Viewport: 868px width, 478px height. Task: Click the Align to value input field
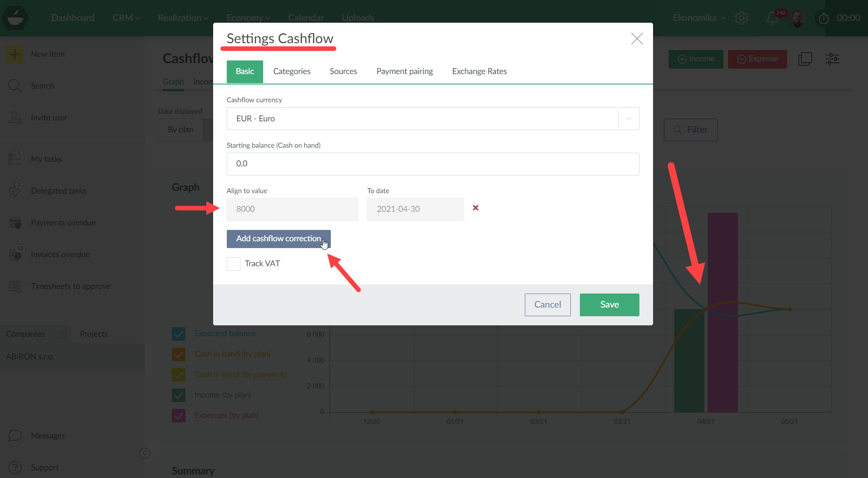292,209
